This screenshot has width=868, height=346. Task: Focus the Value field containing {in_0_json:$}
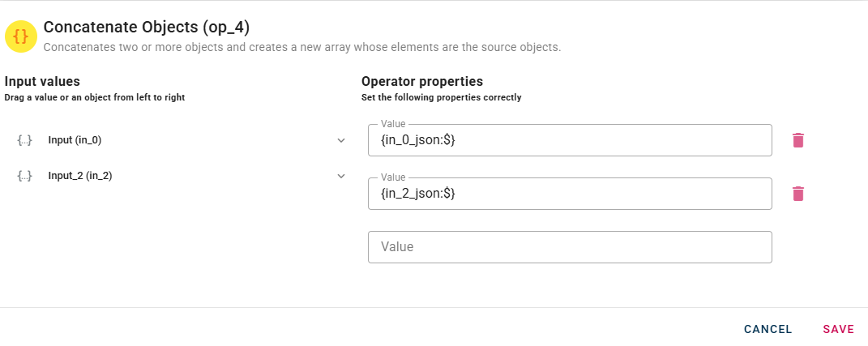pyautogui.click(x=569, y=141)
